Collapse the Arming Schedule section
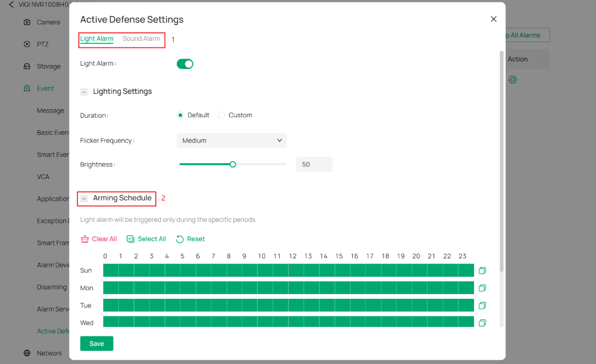596x364 pixels. (x=84, y=199)
